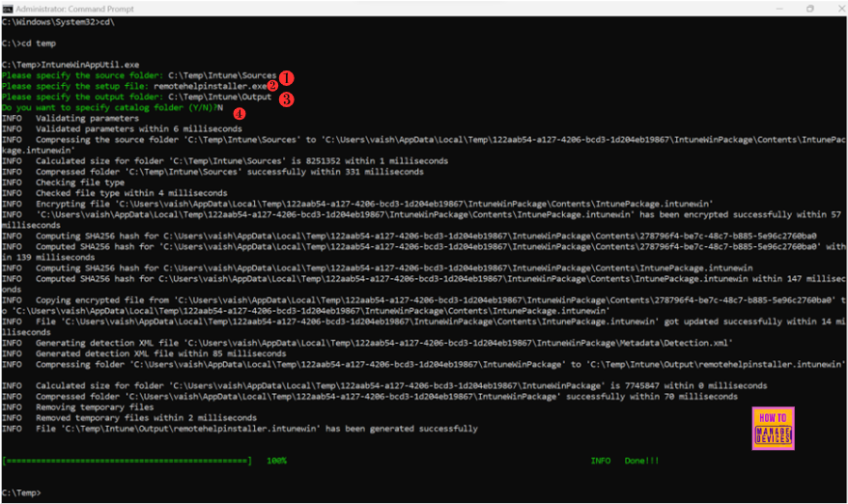The image size is (848, 504).
Task: Click the Command Prompt icon in title bar
Action: tap(8, 8)
